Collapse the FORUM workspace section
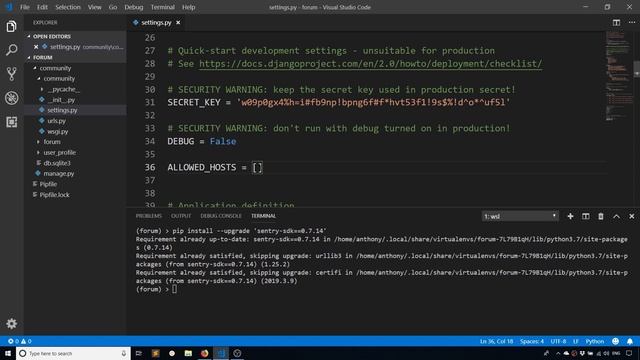640x360 pixels. 42,58
